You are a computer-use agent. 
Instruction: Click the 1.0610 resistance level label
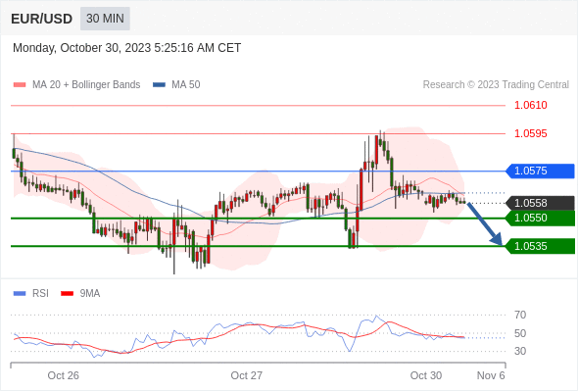530,105
